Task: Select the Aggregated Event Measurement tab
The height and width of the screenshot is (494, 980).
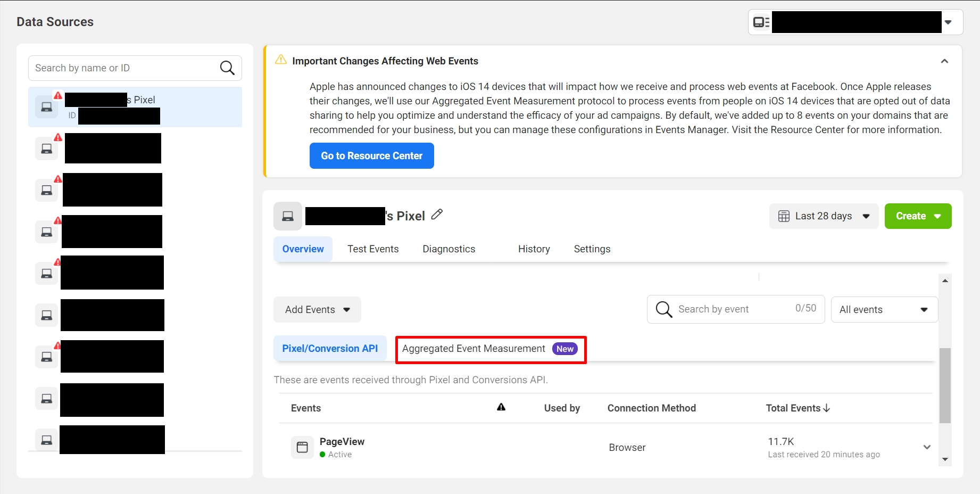Action: pyautogui.click(x=490, y=349)
